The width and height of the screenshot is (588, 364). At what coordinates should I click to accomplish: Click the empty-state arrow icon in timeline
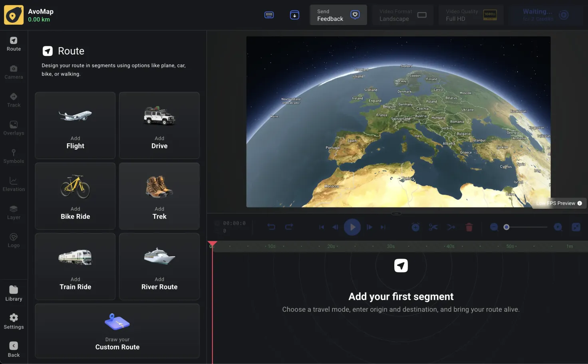401,265
